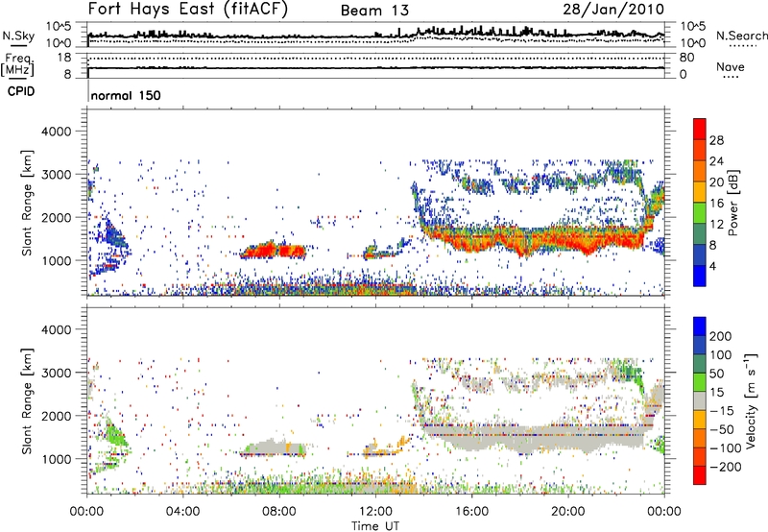The width and height of the screenshot is (768, 532).
Task: Click the '16:00' time tick label
Action: (x=471, y=512)
